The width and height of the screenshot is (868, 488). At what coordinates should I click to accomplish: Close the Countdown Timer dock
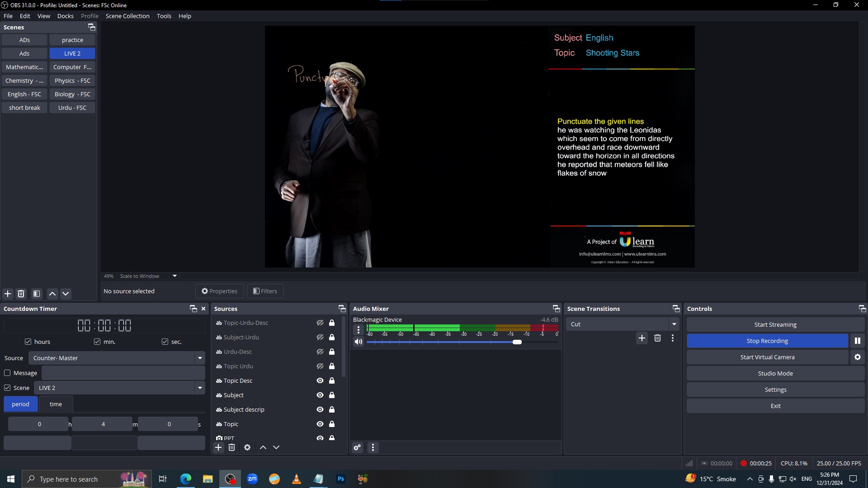[x=203, y=309]
